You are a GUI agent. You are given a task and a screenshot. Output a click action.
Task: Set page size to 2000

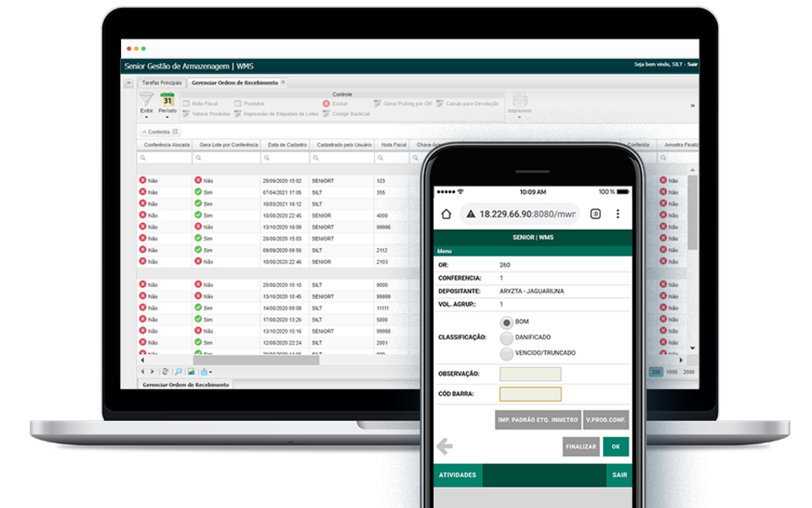689,373
